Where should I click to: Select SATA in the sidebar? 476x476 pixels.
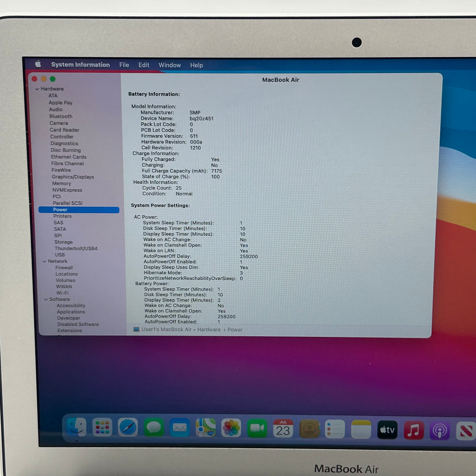[x=60, y=229]
